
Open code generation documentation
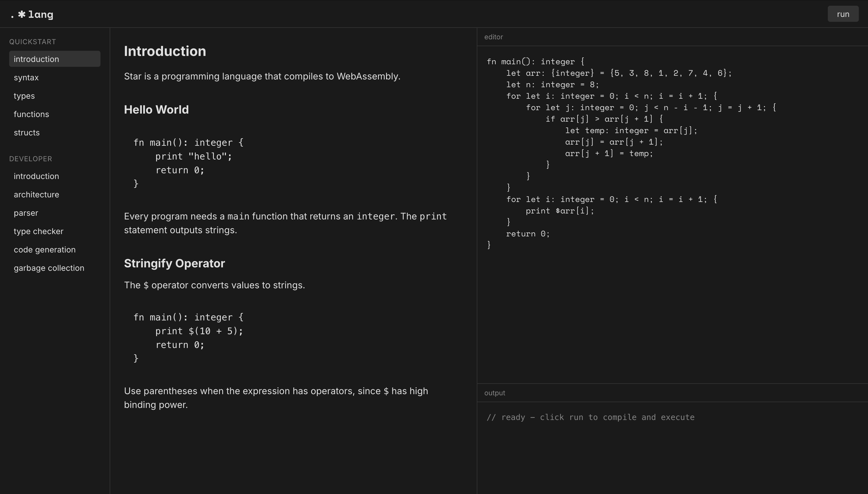click(x=44, y=249)
